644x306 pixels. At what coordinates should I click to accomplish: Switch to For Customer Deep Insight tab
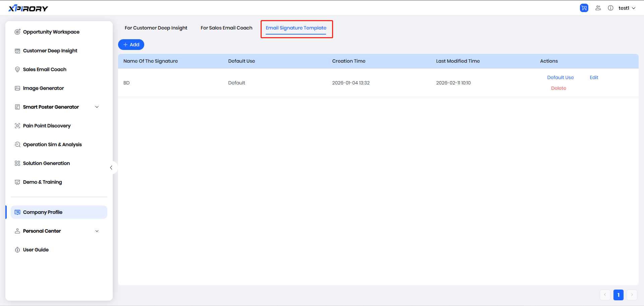point(156,28)
